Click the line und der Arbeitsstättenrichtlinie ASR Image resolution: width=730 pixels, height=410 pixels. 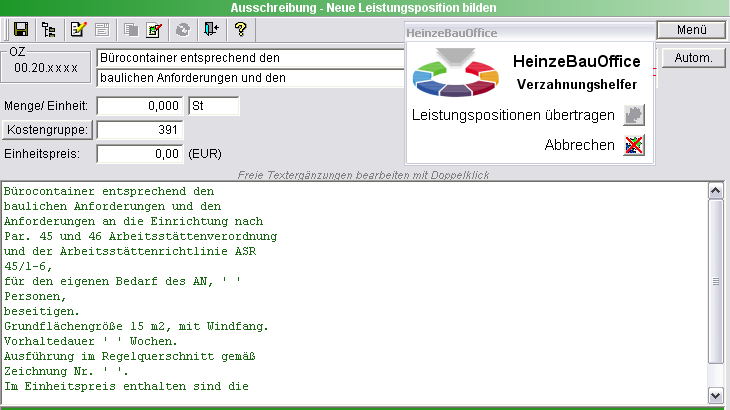130,251
